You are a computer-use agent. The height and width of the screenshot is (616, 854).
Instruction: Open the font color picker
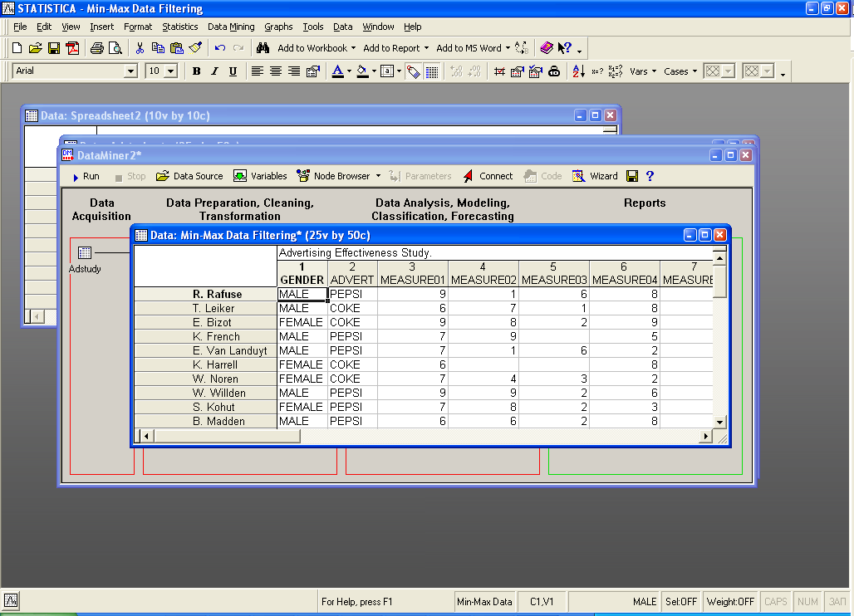point(349,71)
